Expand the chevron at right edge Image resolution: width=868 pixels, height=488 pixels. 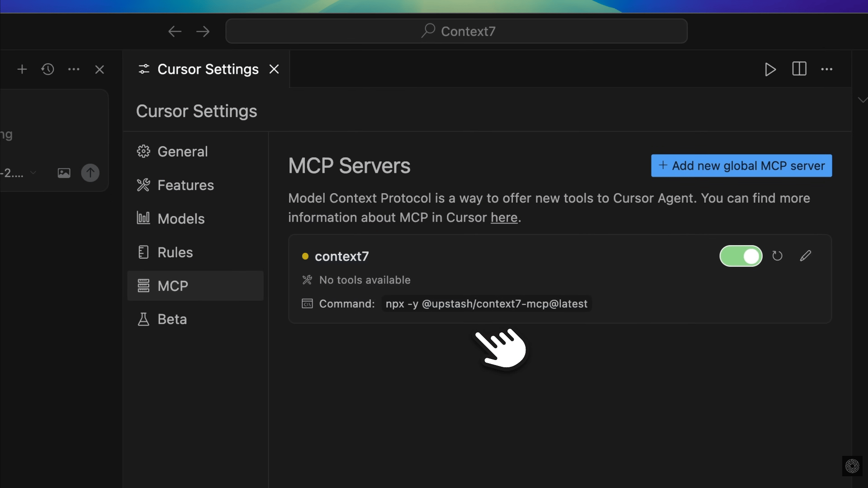click(863, 100)
